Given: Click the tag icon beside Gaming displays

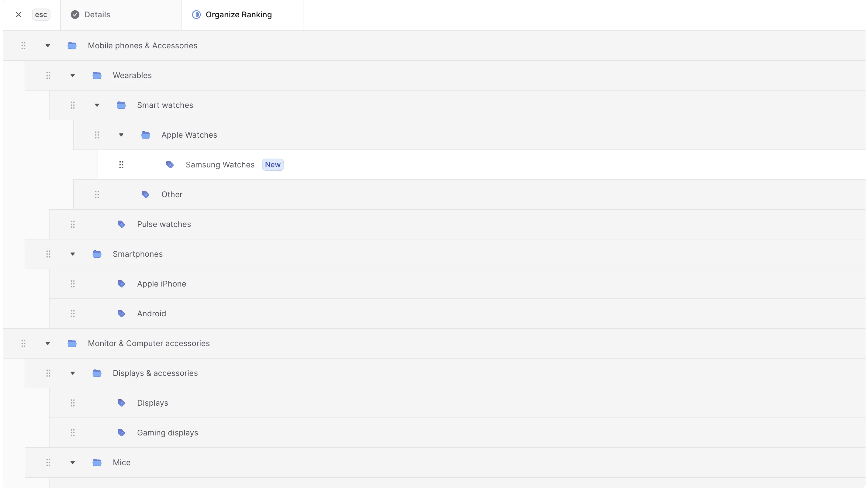Looking at the screenshot, I should 121,433.
